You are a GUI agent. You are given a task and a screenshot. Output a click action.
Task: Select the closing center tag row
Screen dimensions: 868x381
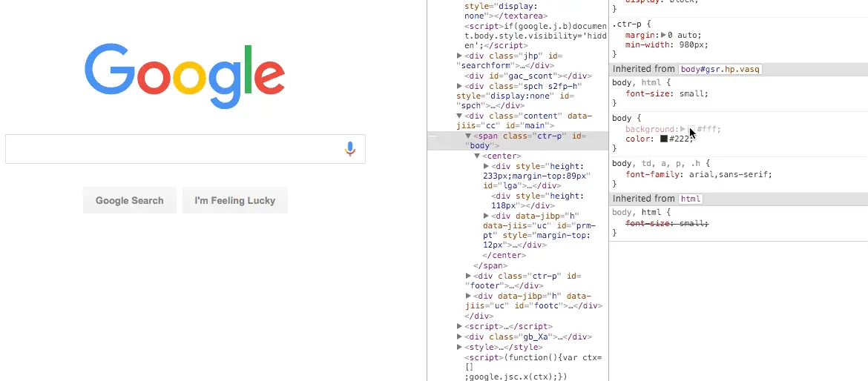[x=504, y=256]
